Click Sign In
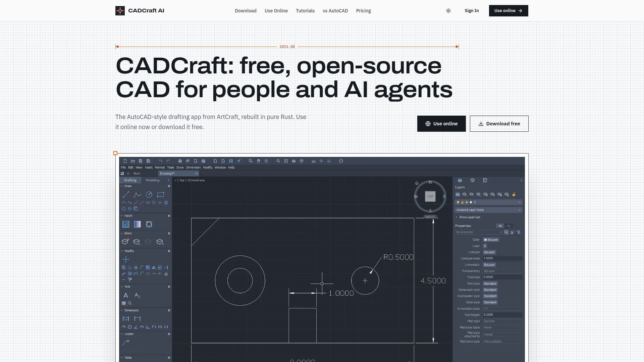Viewport: 644px width, 362px height. point(472,11)
